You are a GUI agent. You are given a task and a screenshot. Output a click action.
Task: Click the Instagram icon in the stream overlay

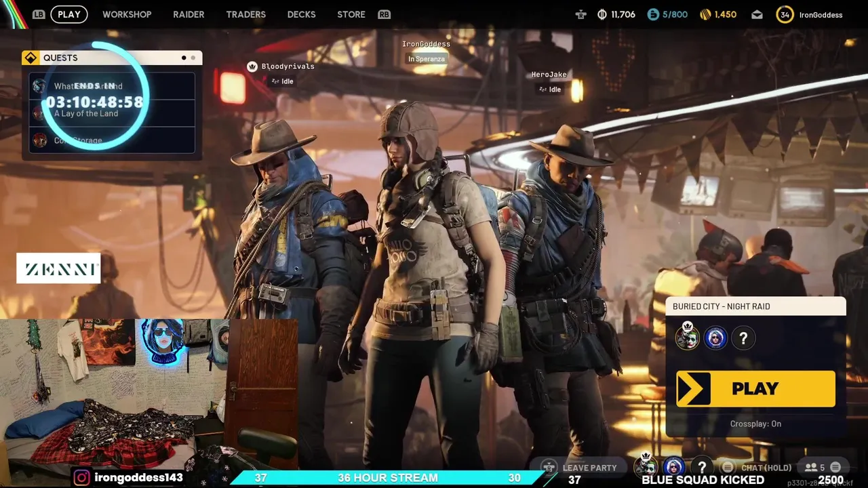tap(81, 478)
